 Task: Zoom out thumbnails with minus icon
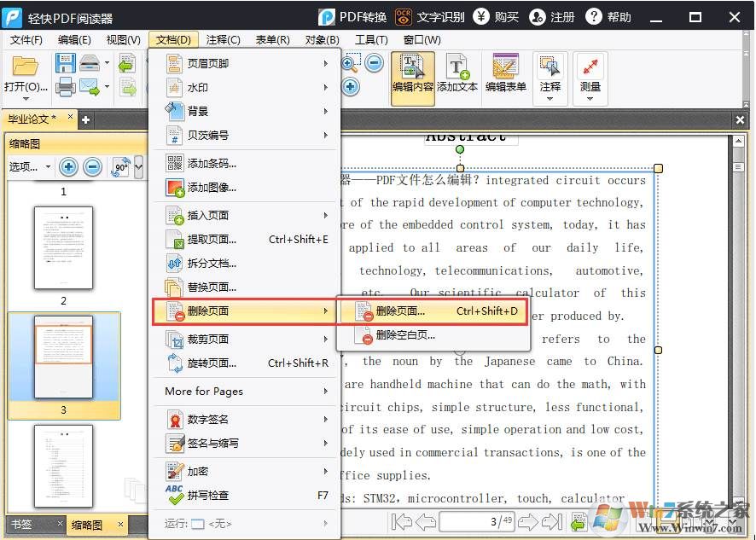click(93, 166)
